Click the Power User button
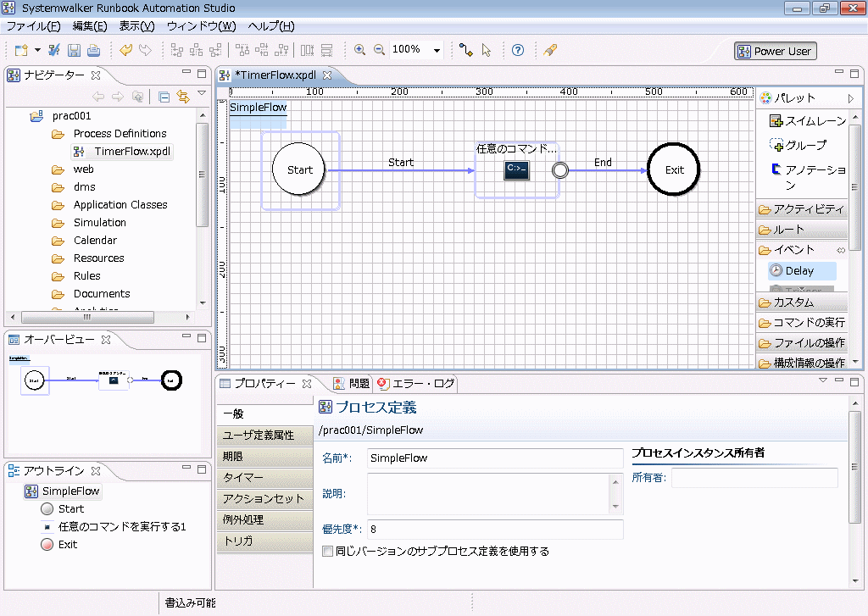 [x=775, y=51]
